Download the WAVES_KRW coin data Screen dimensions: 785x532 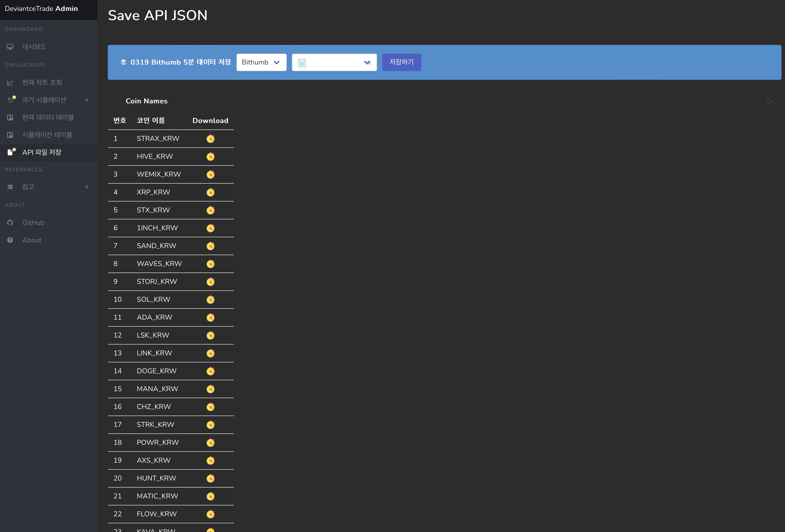211,264
